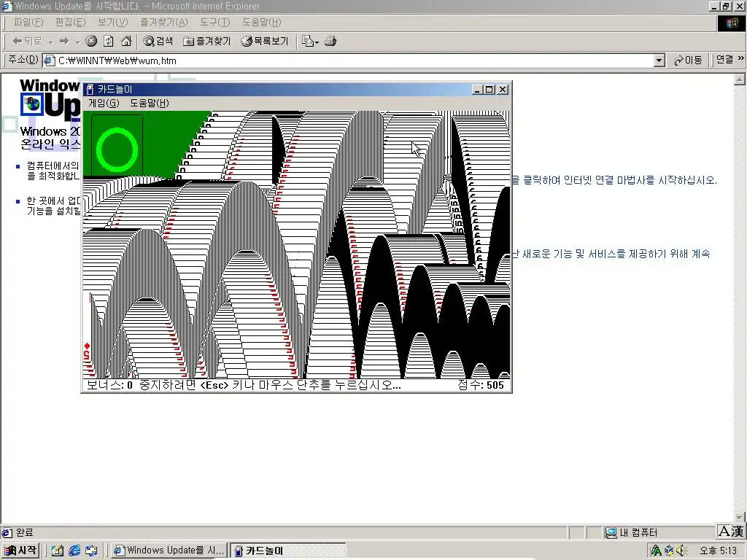Maximize the 카드놀이 Solitaire window
This screenshot has width=747, height=560.
click(x=489, y=90)
